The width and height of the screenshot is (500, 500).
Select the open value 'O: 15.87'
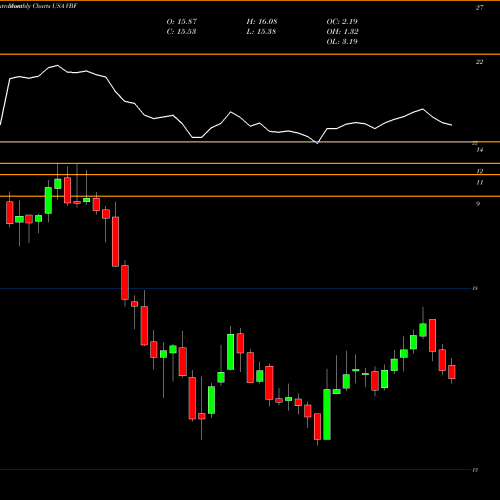182,22
